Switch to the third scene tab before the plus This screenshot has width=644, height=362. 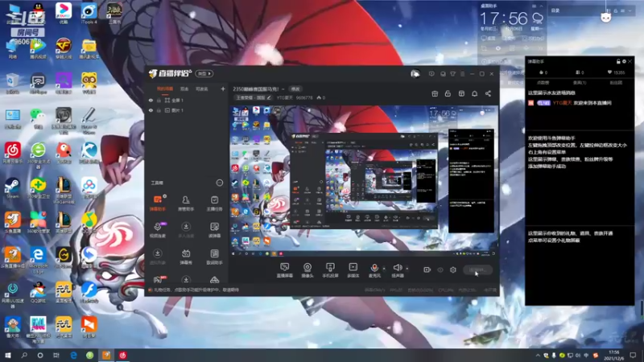coord(202,88)
